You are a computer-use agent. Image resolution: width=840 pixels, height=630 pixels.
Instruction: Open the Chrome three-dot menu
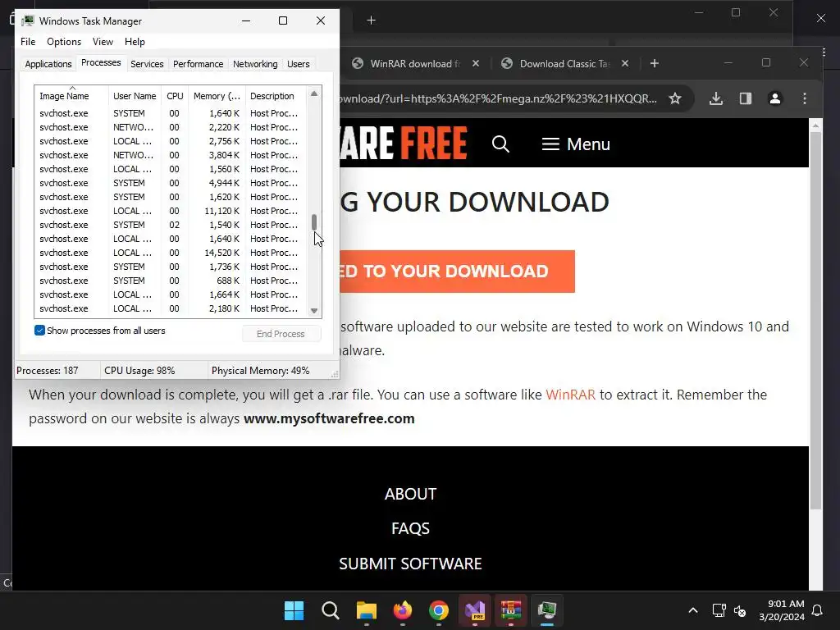pyautogui.click(x=804, y=98)
